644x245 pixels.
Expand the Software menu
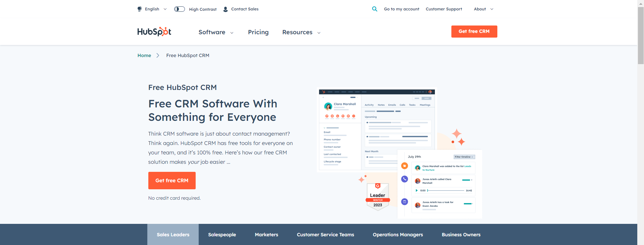click(x=216, y=32)
